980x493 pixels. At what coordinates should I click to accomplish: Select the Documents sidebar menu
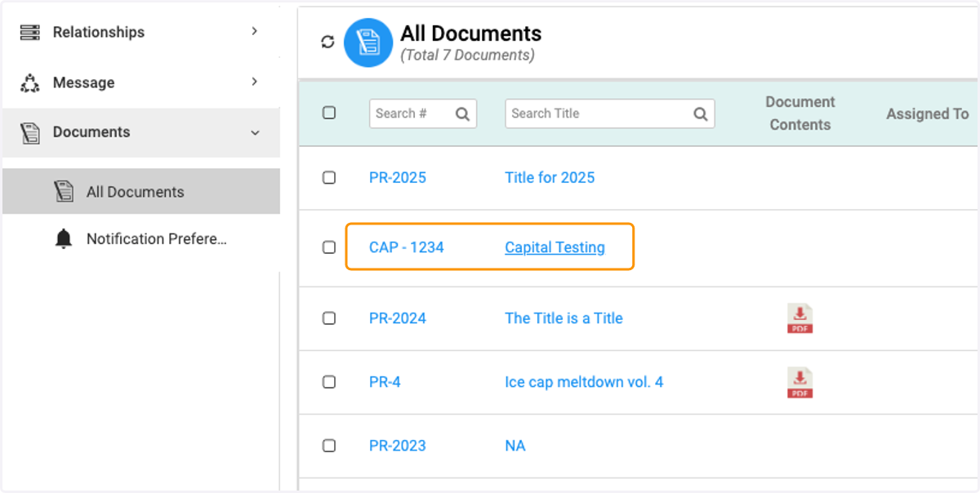(x=141, y=132)
